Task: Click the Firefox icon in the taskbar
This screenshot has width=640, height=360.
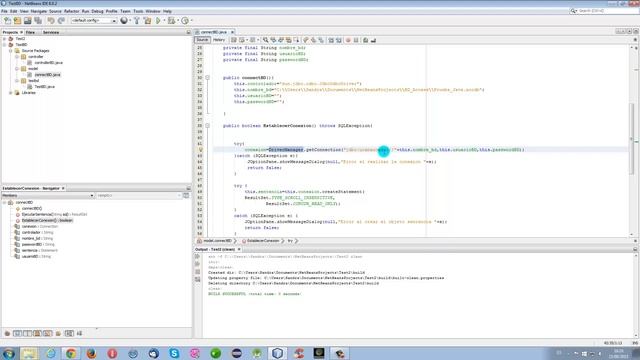Action: coord(91,353)
